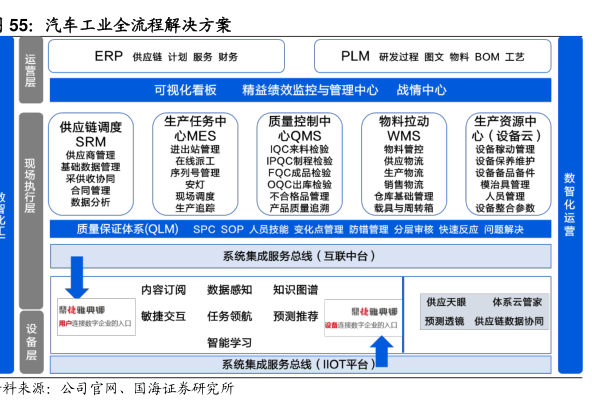Click the '运营层' side label
The height and width of the screenshot is (405, 592).
(x=31, y=70)
